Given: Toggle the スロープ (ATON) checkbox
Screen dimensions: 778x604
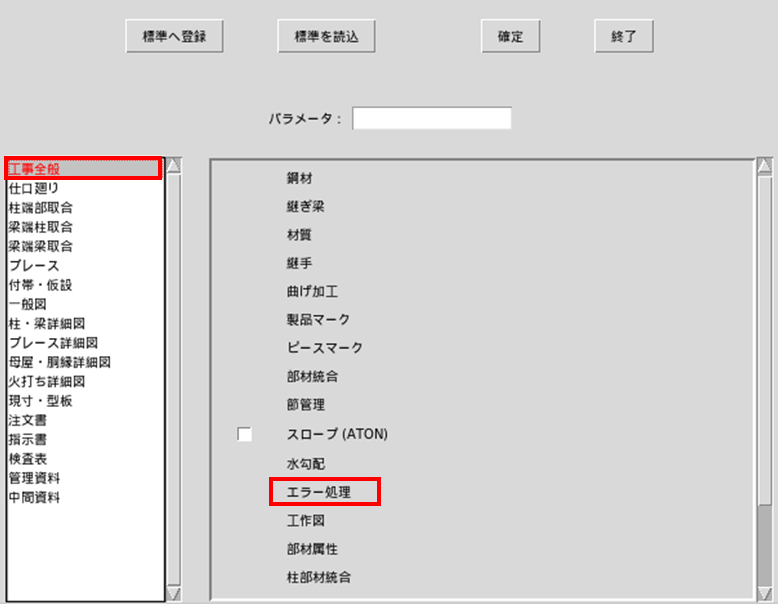Looking at the screenshot, I should pyautogui.click(x=245, y=434).
